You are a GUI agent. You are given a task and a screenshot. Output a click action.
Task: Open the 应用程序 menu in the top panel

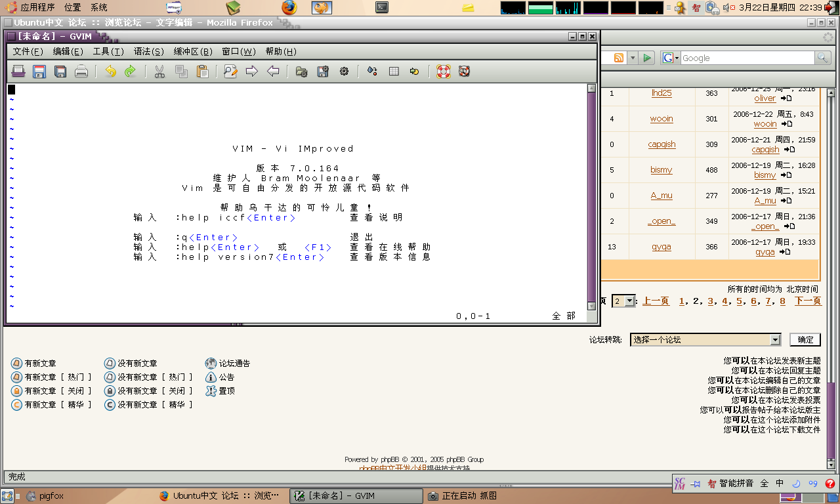pos(31,7)
